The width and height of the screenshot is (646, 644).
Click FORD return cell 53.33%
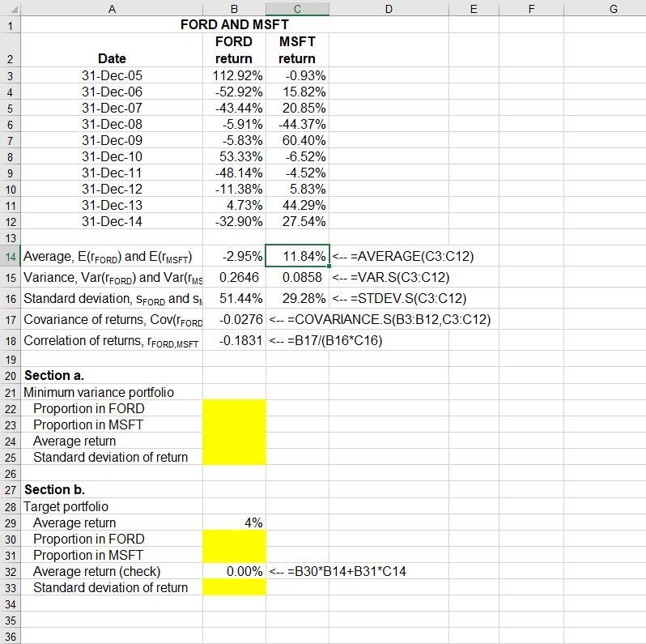(234, 156)
